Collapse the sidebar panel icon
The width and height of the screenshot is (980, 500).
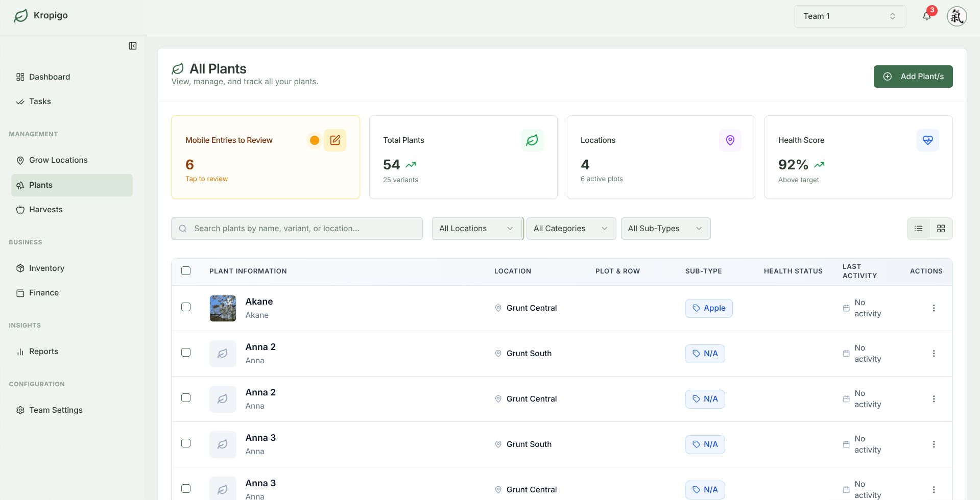133,46
